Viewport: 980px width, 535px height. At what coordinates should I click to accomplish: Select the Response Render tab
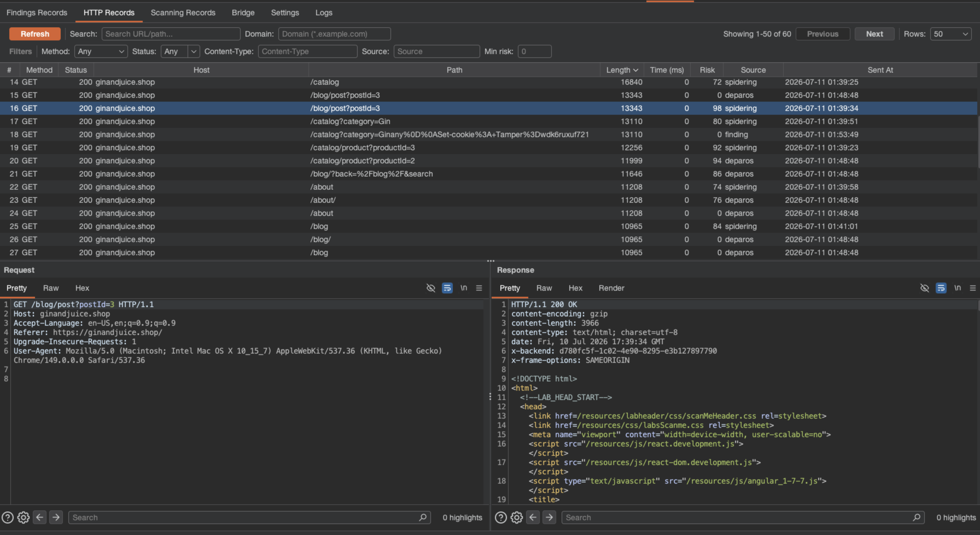pos(611,288)
